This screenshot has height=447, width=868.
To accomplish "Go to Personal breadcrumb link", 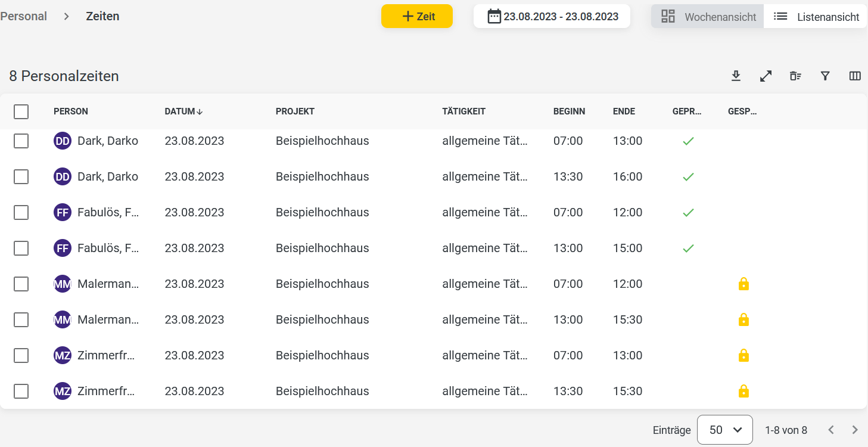I will click(x=24, y=16).
